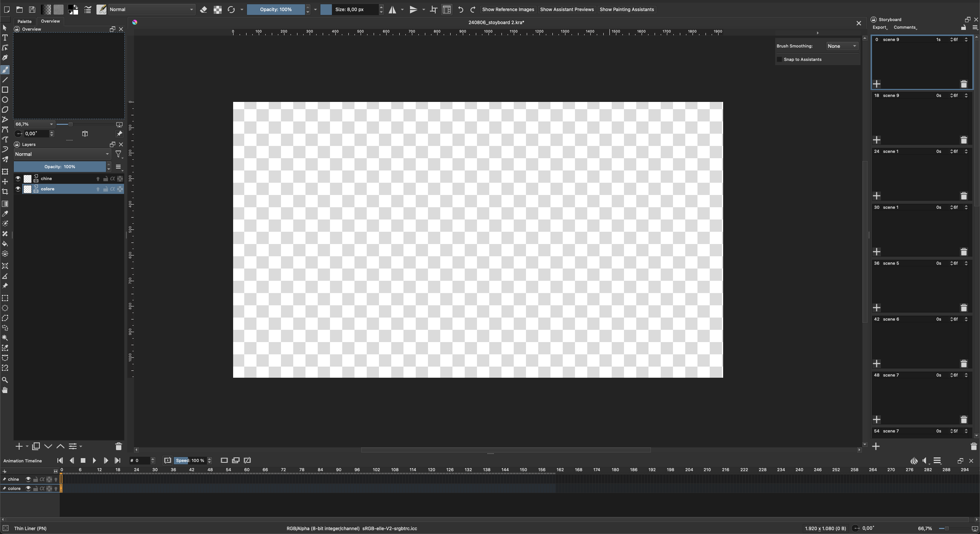The image size is (980, 534).
Task: Toggle alpha lock on colore layer
Action: [x=113, y=189]
